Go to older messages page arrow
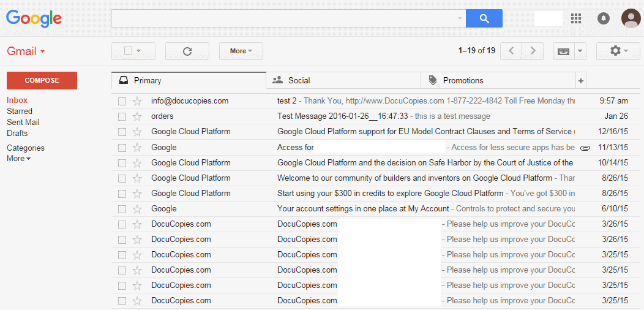This screenshot has height=310, width=644. pos(533,51)
